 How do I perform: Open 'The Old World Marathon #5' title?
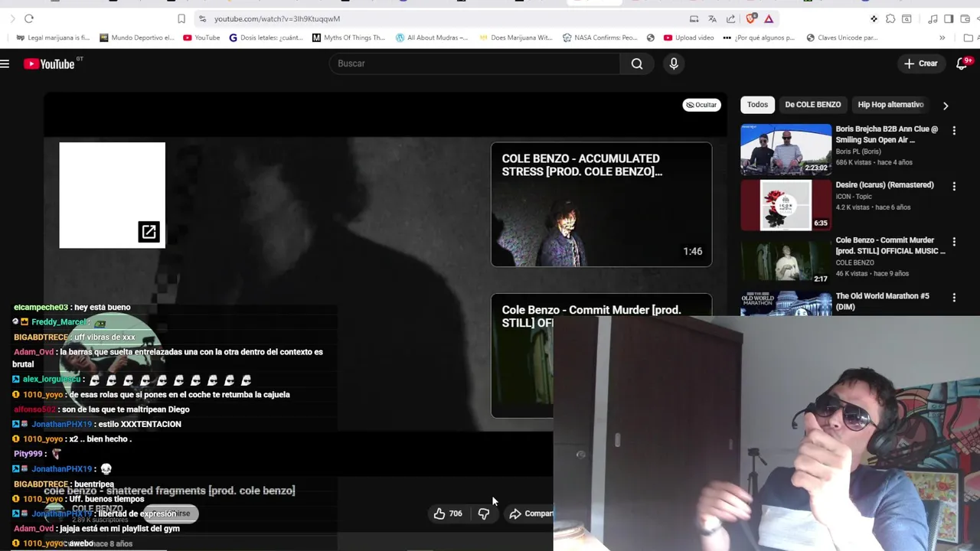(882, 301)
